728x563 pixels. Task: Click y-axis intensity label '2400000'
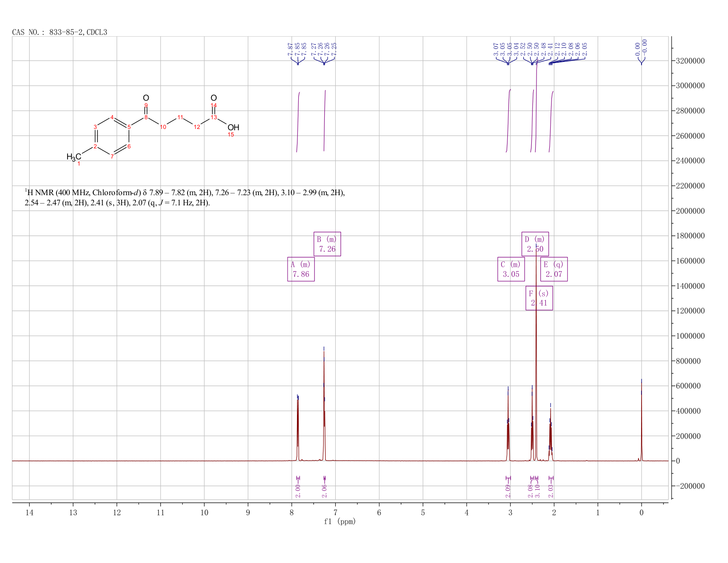(x=690, y=161)
